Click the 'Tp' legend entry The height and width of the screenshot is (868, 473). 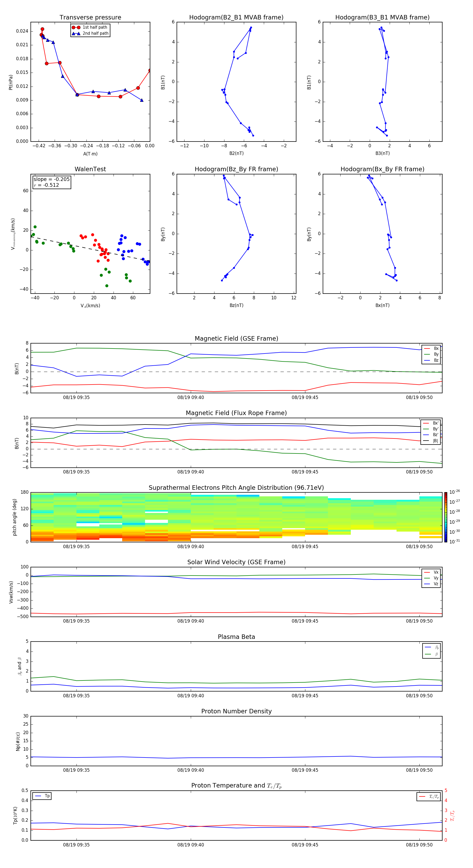pyautogui.click(x=42, y=796)
